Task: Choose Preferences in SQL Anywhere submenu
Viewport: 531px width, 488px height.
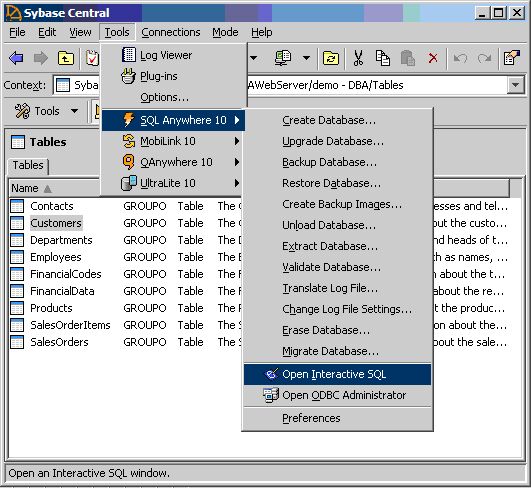Action: pos(337,418)
